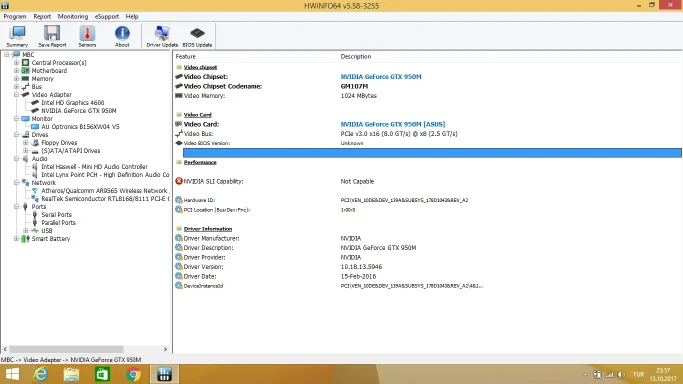Expand the USB node

point(26,231)
